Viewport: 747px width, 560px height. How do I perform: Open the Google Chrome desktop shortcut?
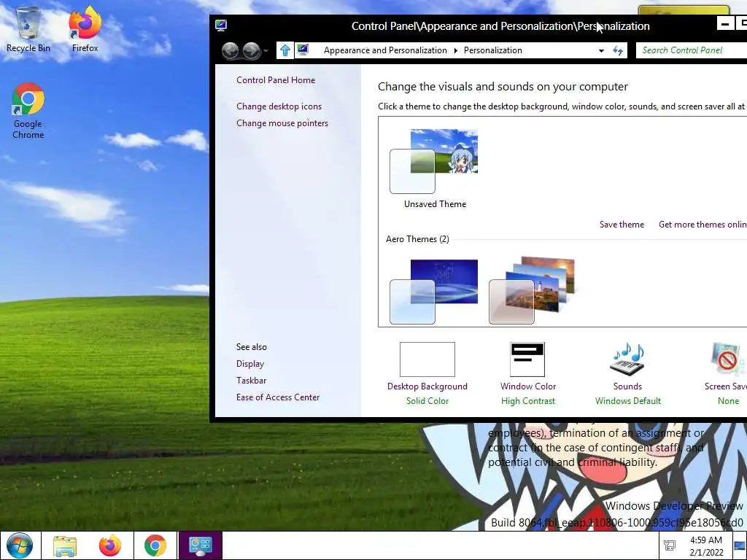click(x=28, y=111)
